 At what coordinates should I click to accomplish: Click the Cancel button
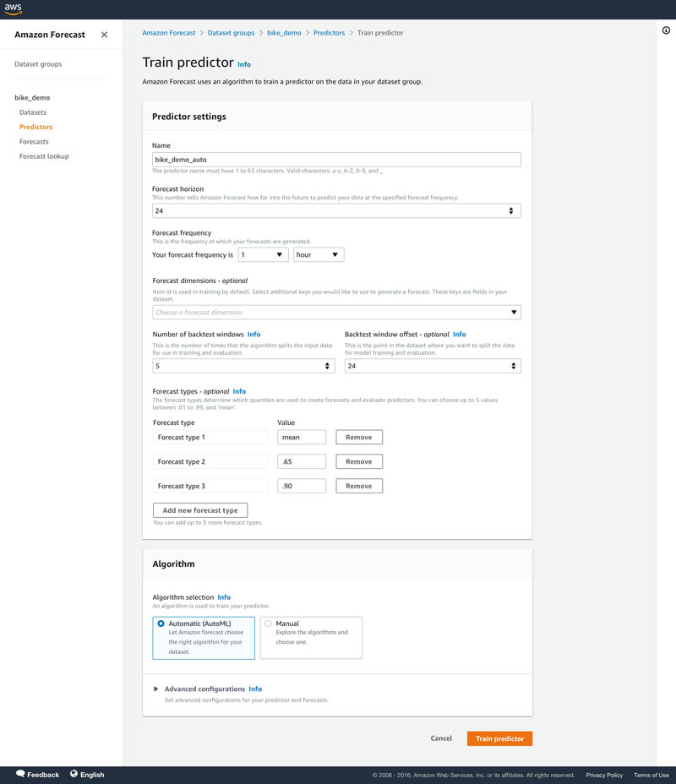coord(441,738)
